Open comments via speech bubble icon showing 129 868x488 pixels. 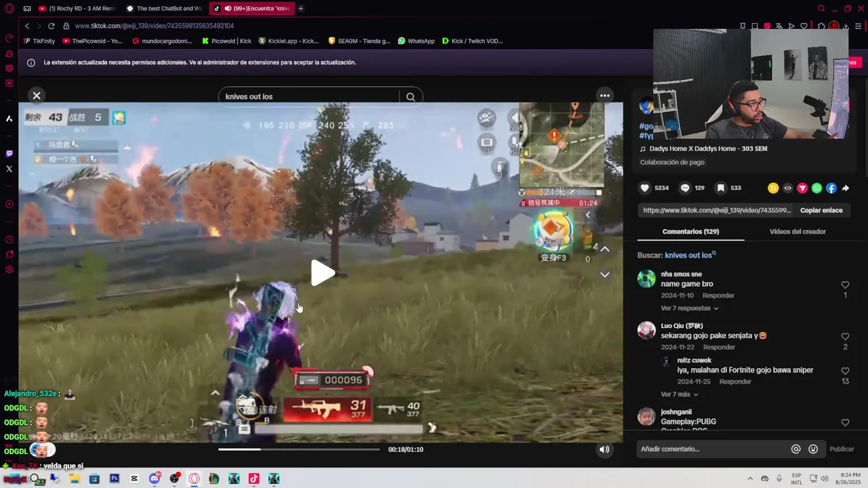(x=685, y=188)
